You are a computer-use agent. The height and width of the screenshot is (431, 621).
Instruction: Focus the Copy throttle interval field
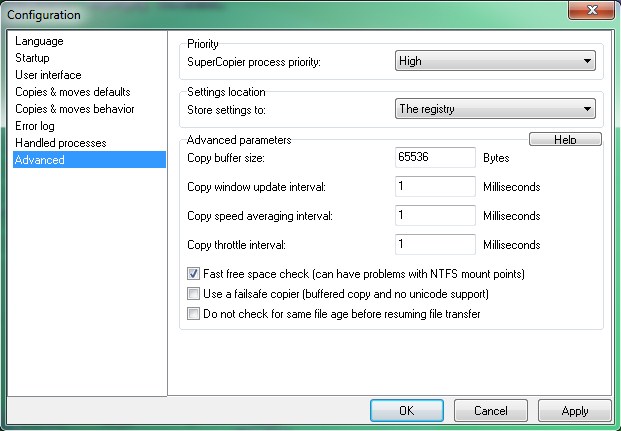435,245
